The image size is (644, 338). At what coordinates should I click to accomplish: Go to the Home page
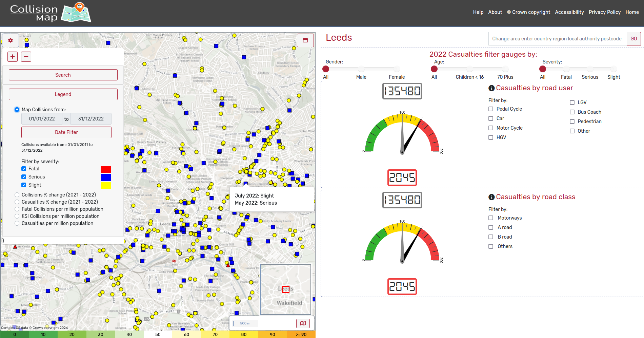tap(632, 12)
